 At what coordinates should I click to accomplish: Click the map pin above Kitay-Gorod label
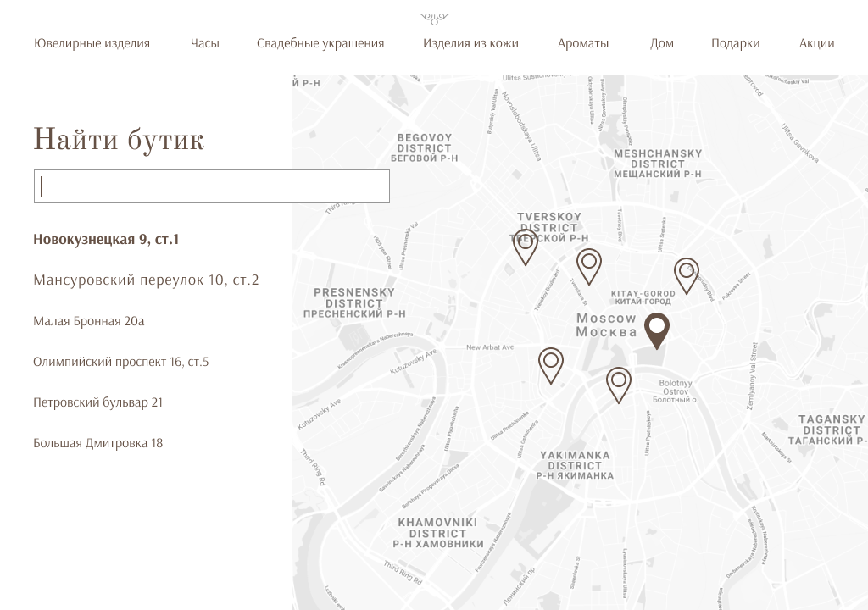(589, 267)
